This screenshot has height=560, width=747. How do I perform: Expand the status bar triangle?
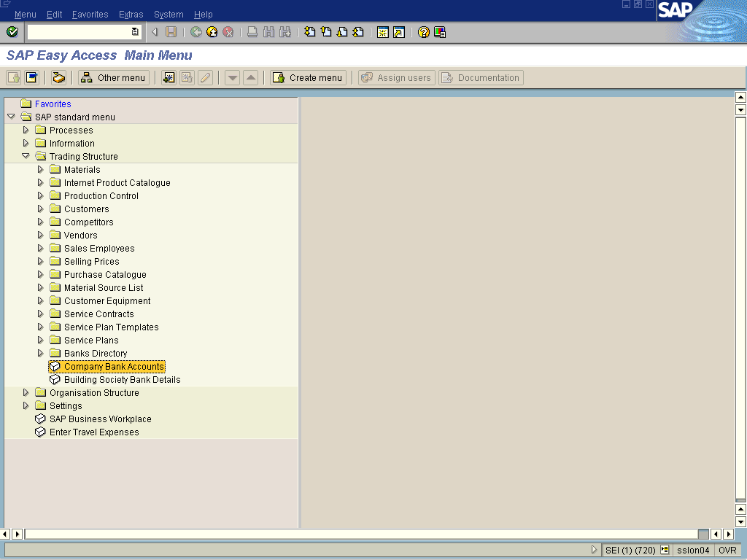click(594, 550)
